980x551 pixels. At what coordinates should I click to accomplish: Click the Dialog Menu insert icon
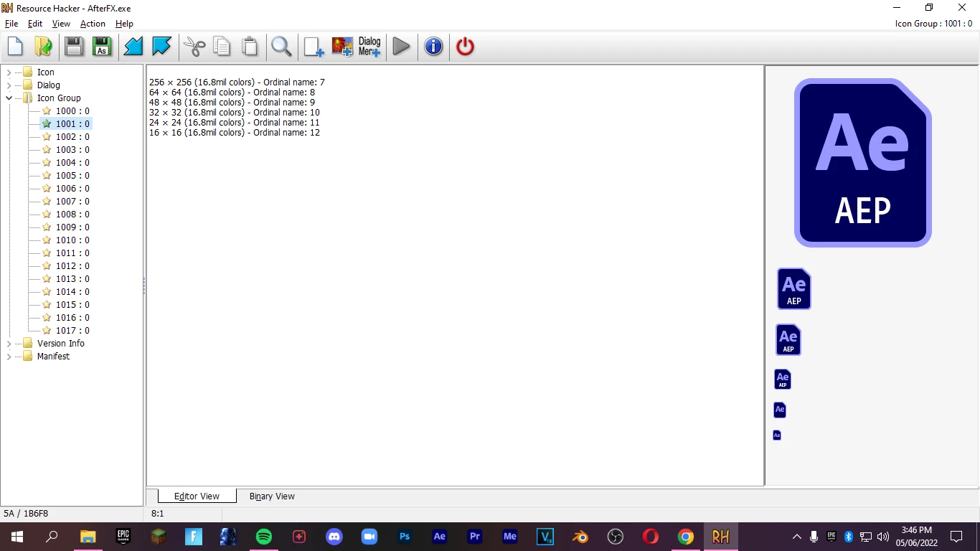pos(369,47)
